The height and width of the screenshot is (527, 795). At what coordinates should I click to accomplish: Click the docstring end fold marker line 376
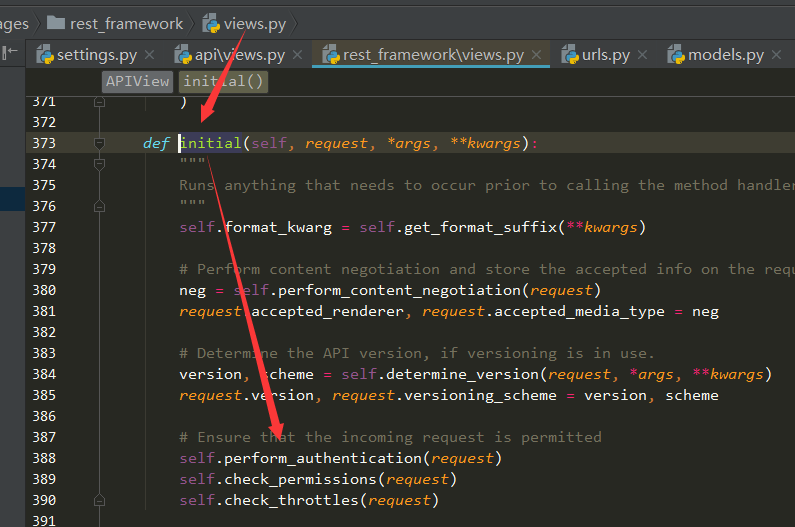99,206
